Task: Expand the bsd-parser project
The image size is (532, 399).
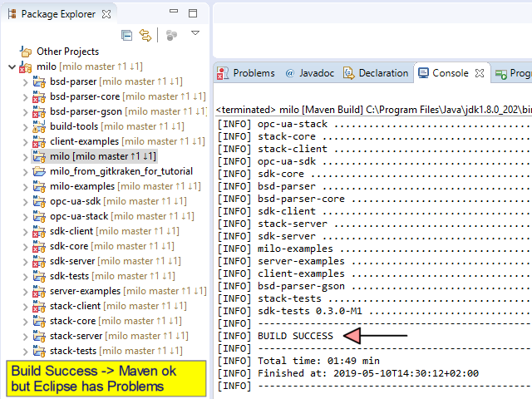Action: pyautogui.click(x=25, y=82)
